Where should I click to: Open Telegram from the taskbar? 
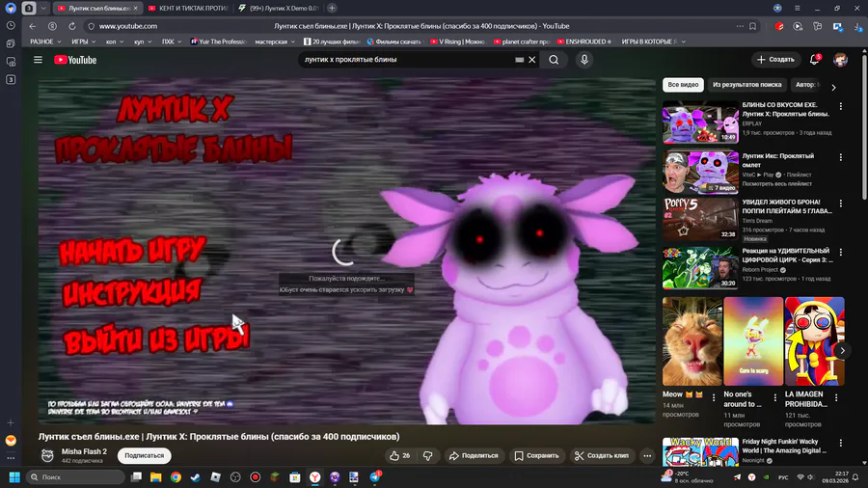375,477
